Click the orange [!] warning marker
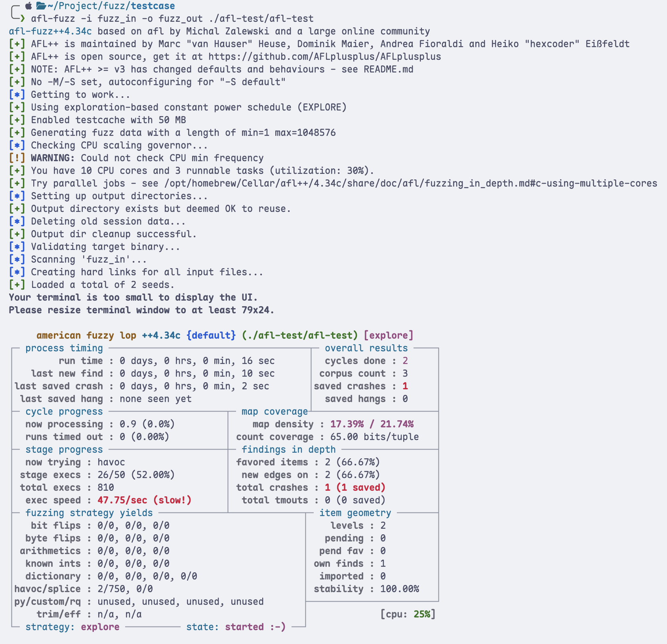Image resolution: width=667 pixels, height=644 pixels. pyautogui.click(x=17, y=158)
